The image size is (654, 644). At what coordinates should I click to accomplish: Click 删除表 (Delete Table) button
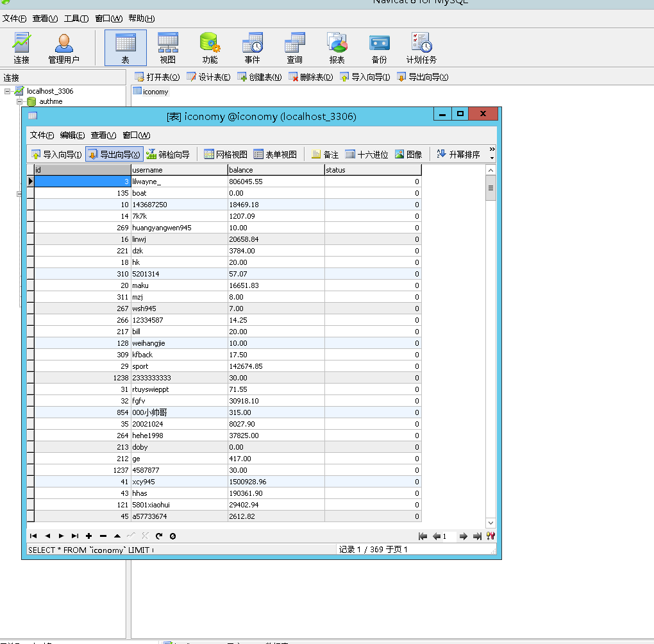coord(311,77)
